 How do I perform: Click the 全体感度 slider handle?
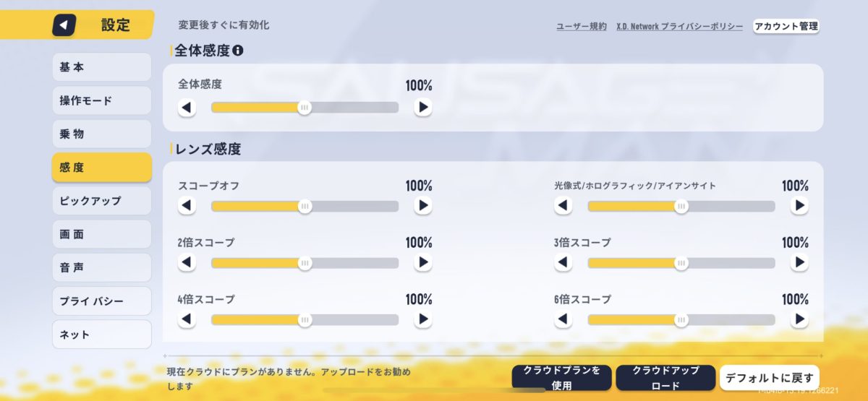(x=305, y=108)
